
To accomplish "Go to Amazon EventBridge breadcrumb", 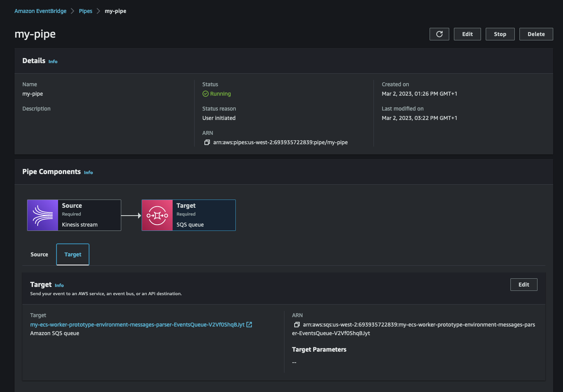I will click(40, 11).
